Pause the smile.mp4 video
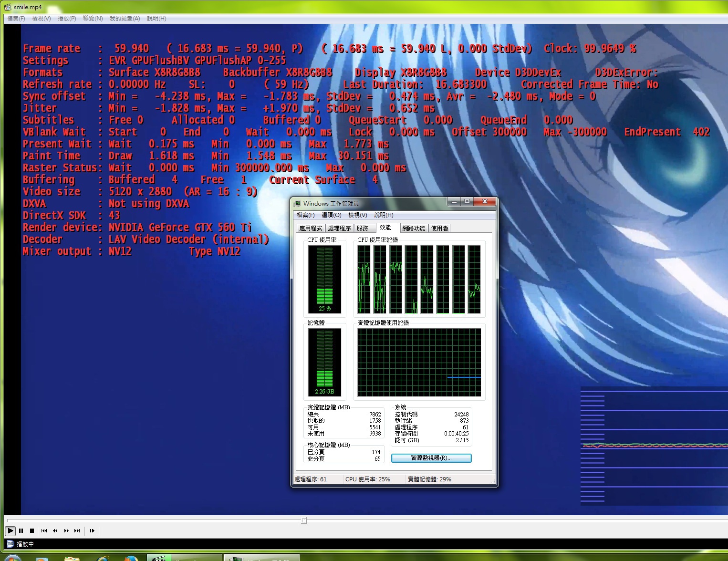728x561 pixels. click(21, 530)
